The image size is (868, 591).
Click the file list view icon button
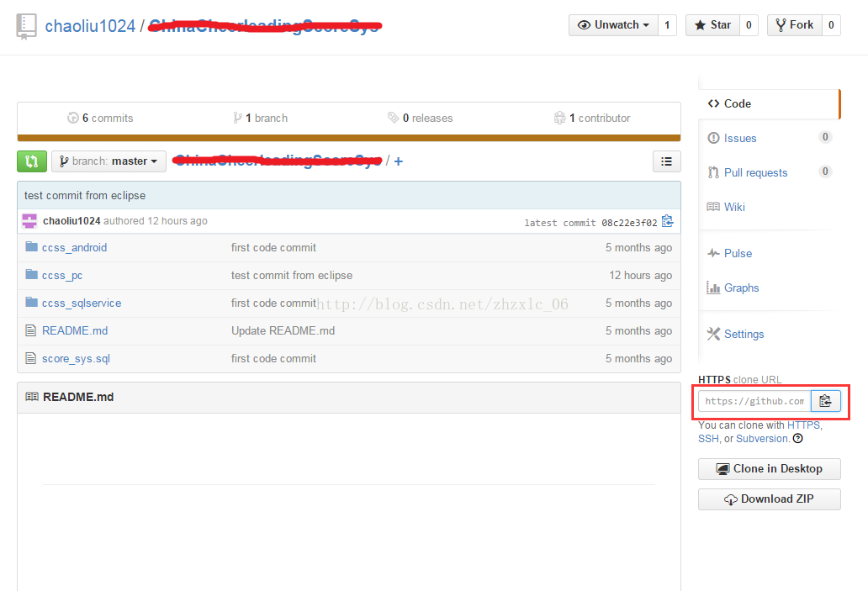pos(666,161)
